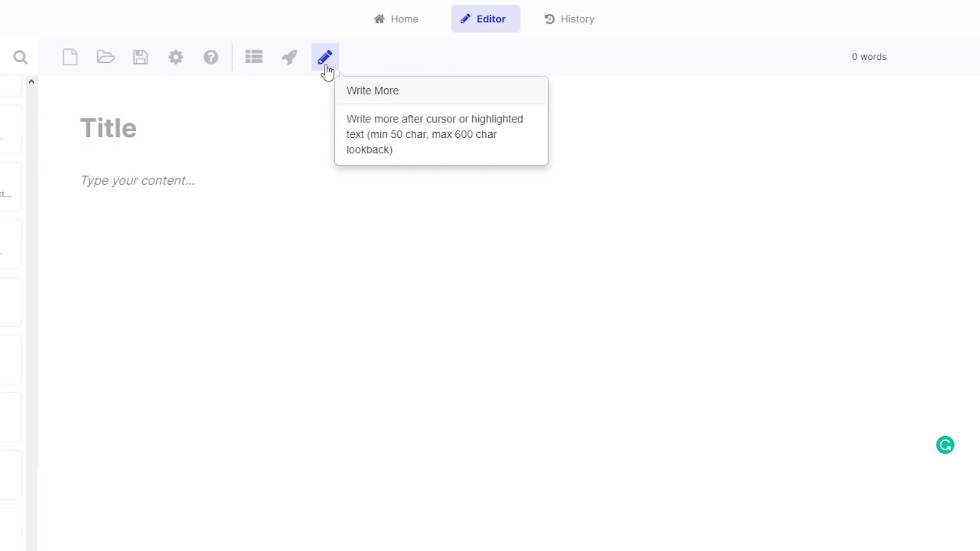Viewport: 980px width, 551px height.
Task: Open the Grammarly green circle widget
Action: 945,445
